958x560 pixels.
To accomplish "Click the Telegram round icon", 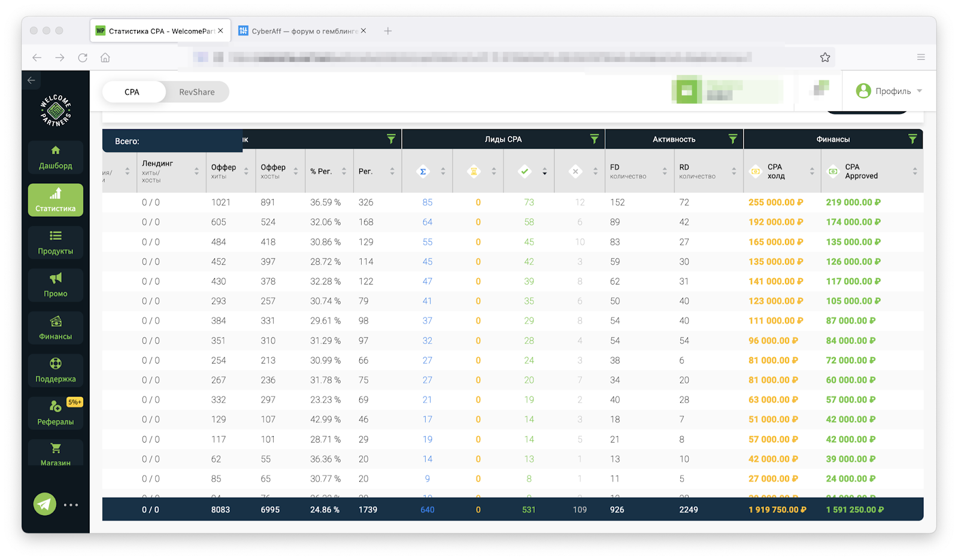I will [45, 504].
